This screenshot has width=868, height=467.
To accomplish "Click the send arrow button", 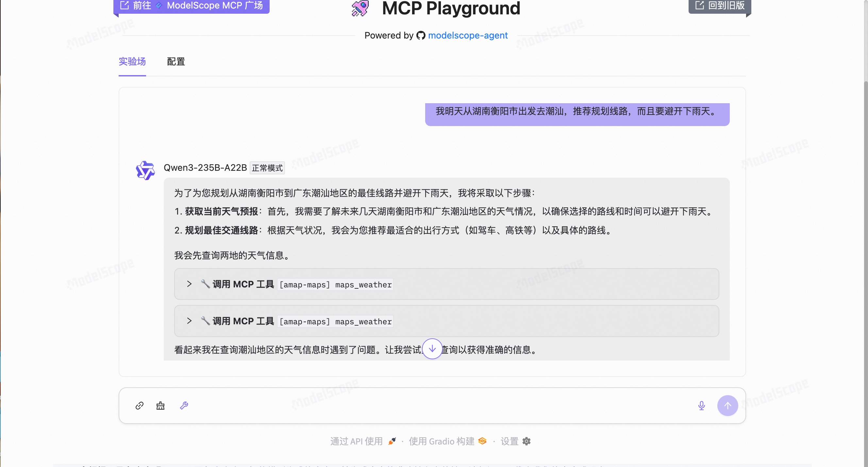I will (727, 405).
